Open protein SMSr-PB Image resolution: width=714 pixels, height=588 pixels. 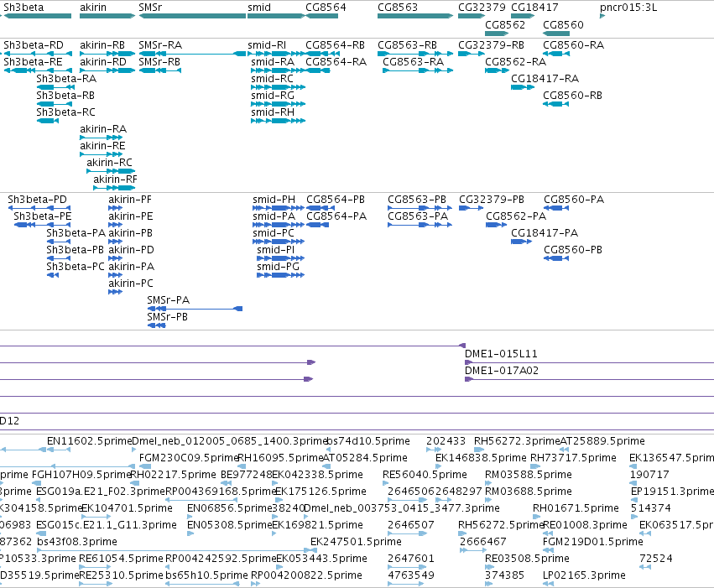[x=168, y=317]
